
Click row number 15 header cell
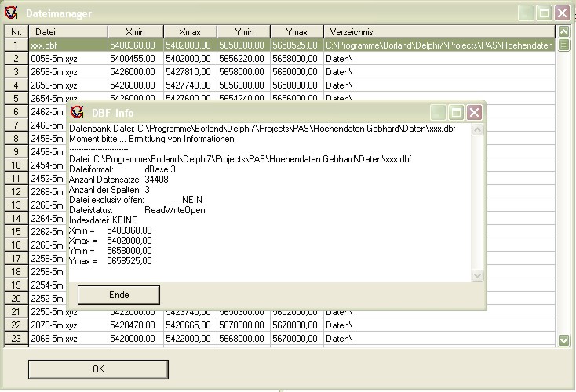[x=16, y=232]
